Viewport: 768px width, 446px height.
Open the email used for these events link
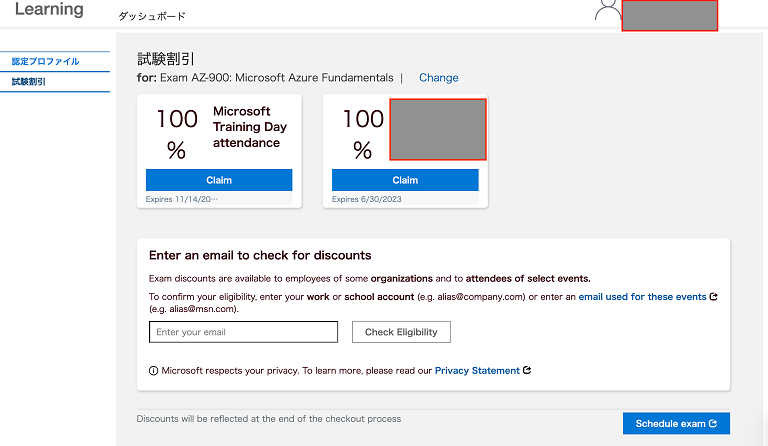[x=640, y=297]
